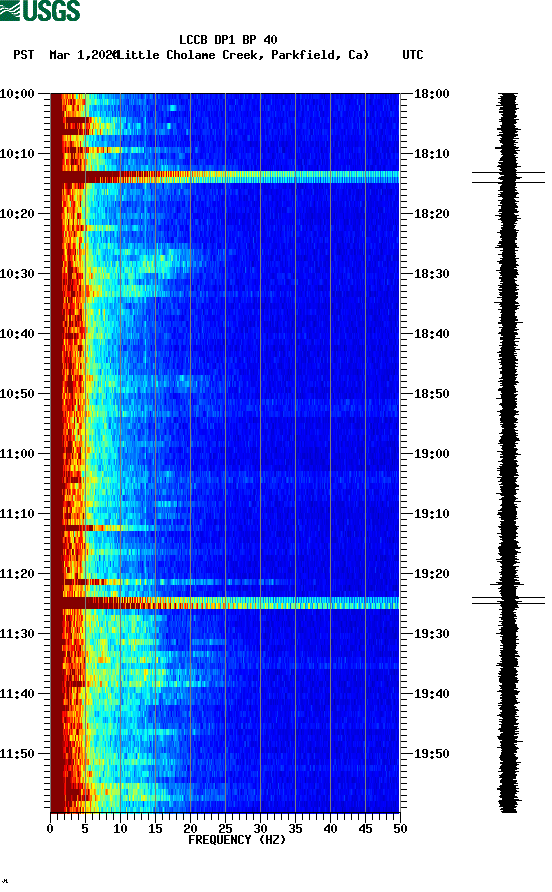Click the 19:50 UTC time label
Image resolution: width=552 pixels, height=892 pixels.
[432, 754]
